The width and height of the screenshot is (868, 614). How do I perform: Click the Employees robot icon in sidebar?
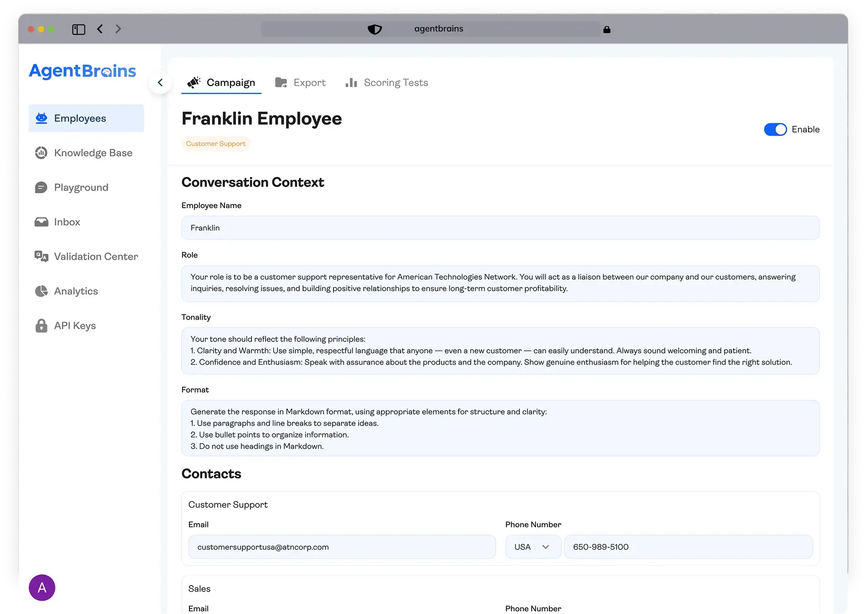point(42,118)
